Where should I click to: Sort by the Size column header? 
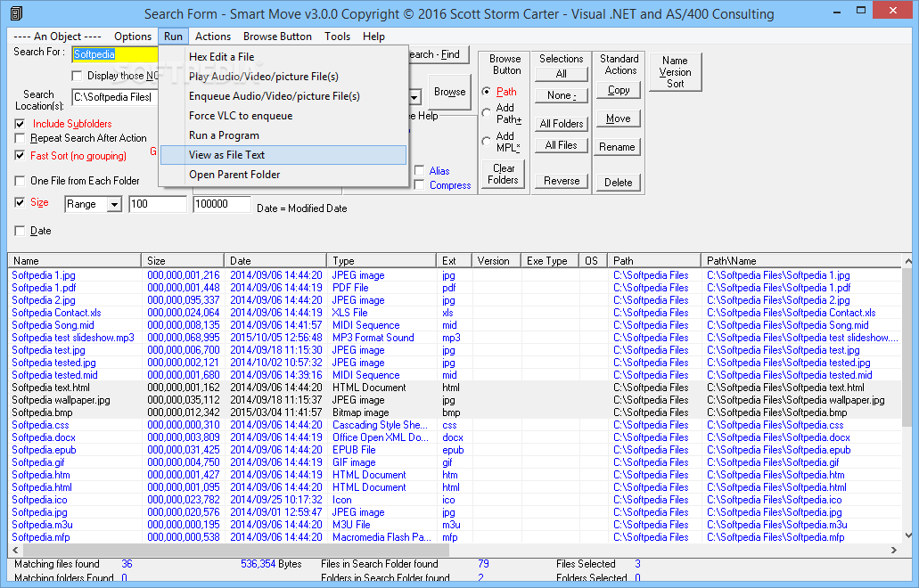pos(183,261)
